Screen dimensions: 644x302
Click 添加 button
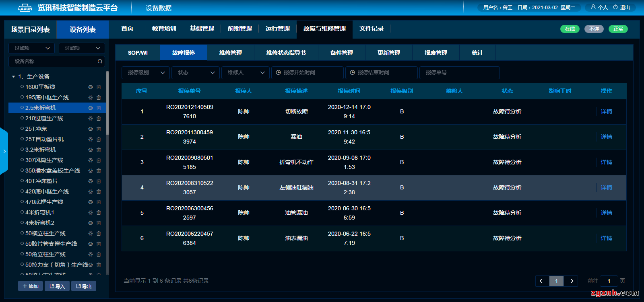click(31, 286)
